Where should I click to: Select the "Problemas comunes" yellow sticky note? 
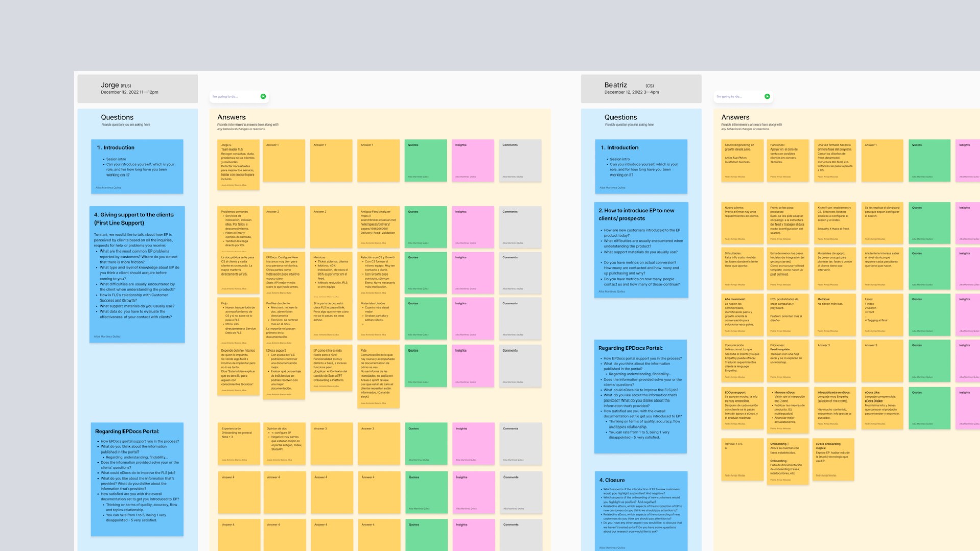tap(238, 229)
